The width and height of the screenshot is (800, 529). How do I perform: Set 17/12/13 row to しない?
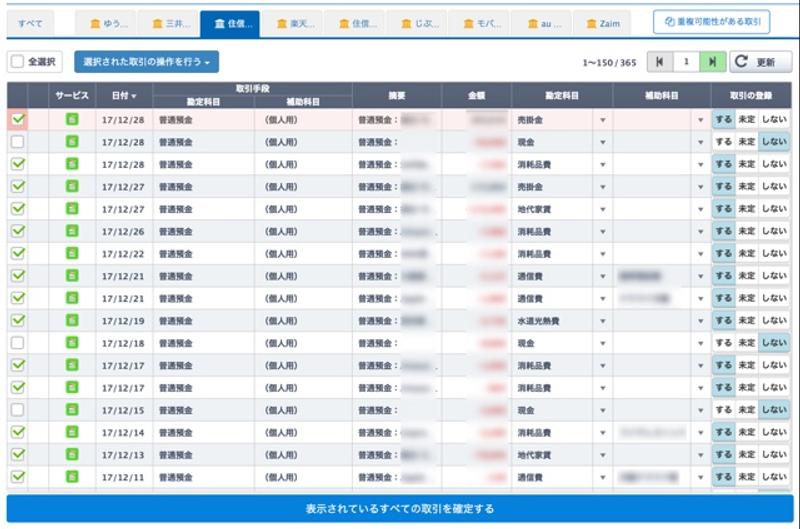click(774, 455)
